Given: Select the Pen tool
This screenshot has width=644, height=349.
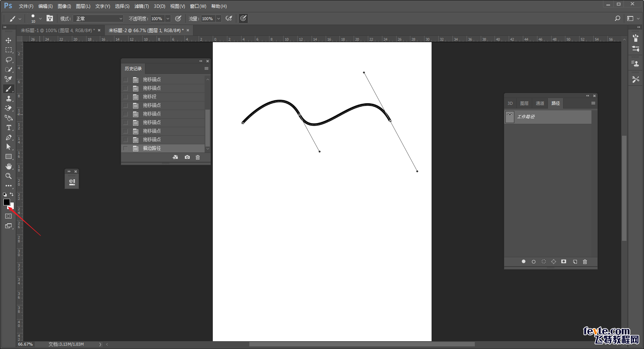Looking at the screenshot, I should point(9,137).
